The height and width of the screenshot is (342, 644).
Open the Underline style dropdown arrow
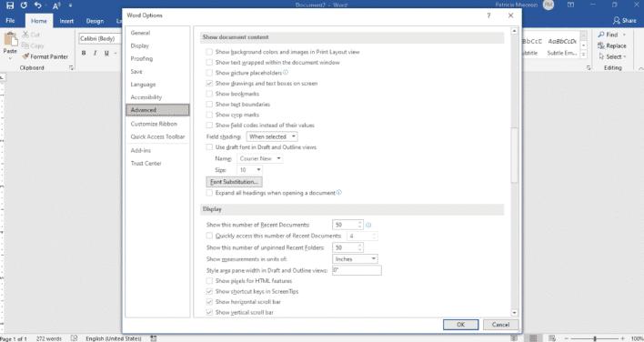point(115,53)
